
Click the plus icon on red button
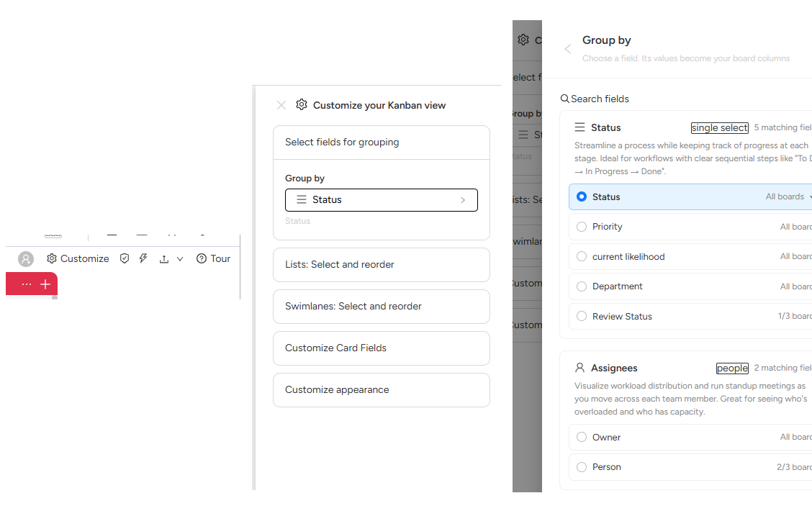[x=45, y=284]
